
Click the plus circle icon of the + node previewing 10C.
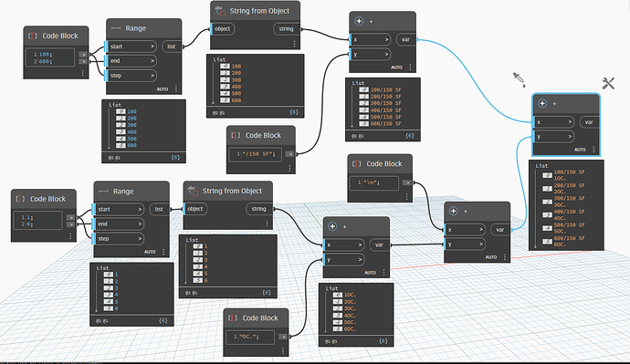point(332,226)
